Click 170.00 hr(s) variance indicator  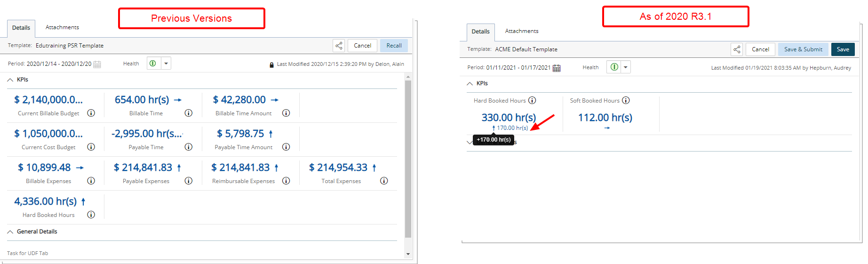(510, 128)
